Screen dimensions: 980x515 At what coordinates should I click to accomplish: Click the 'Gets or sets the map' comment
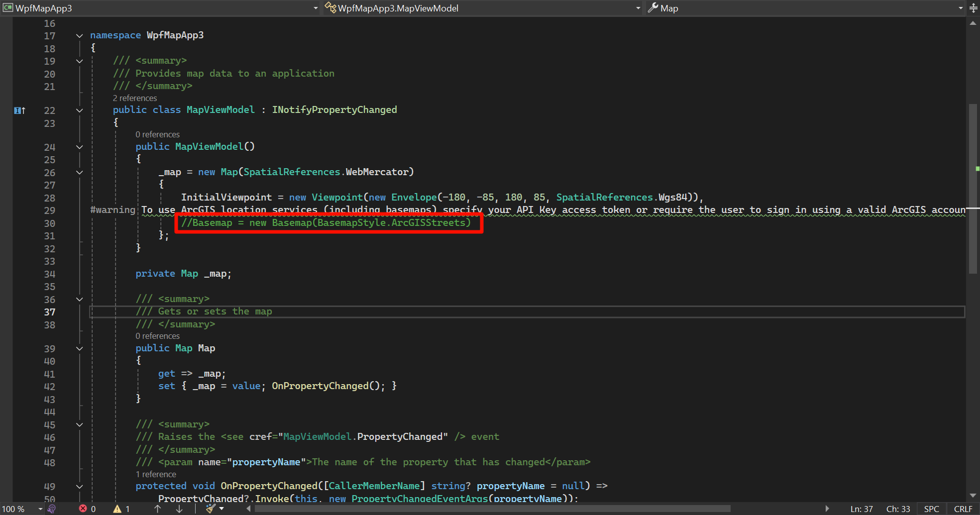point(215,311)
